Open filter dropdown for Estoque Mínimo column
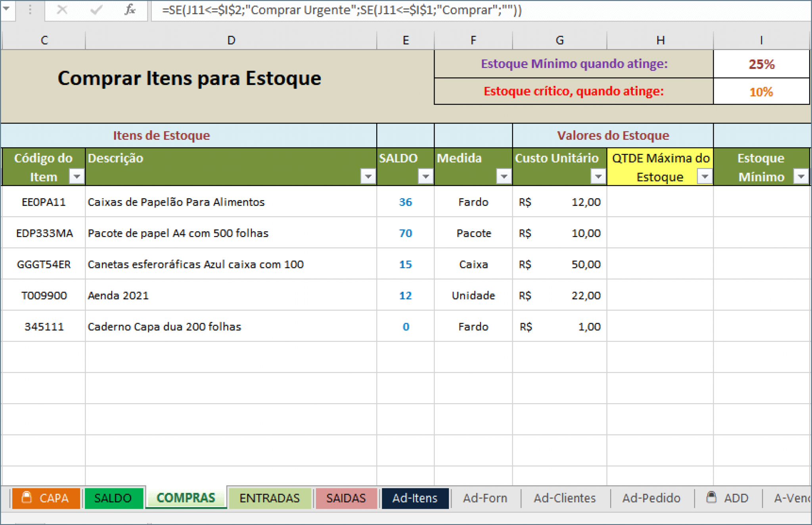Viewport: 812px width, 525px height. click(801, 176)
